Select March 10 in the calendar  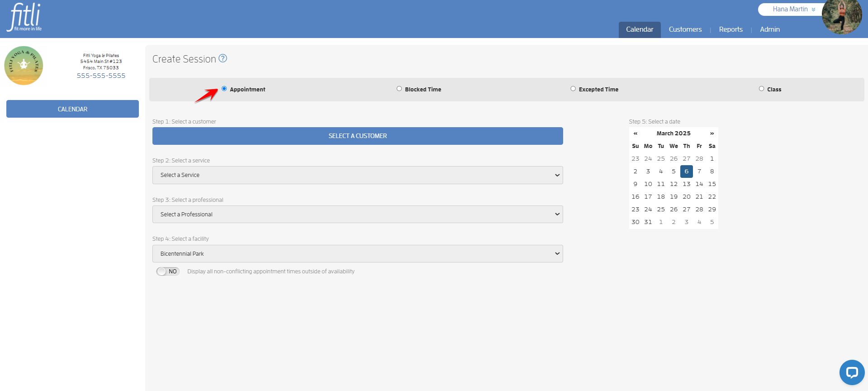point(648,184)
